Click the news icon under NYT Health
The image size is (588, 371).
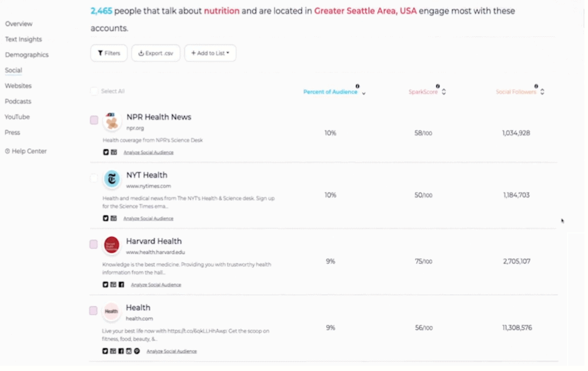click(x=113, y=218)
